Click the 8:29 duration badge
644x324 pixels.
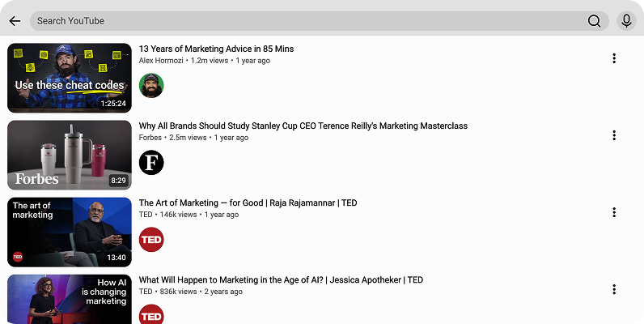(x=118, y=181)
